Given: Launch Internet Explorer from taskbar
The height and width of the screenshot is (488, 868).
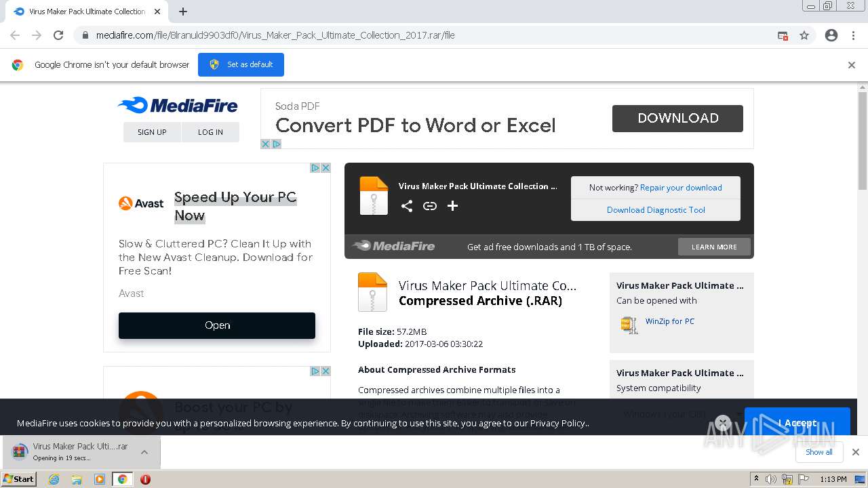Looking at the screenshot, I should point(54,479).
